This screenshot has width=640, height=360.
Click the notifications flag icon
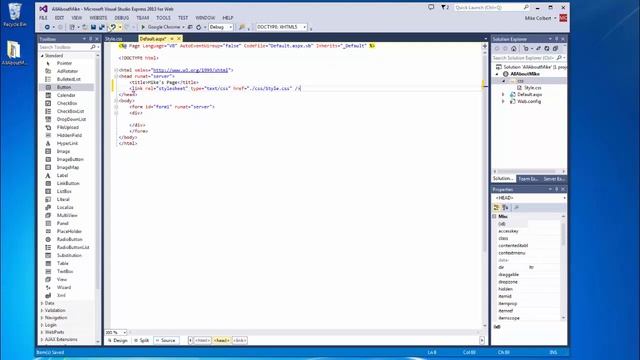coord(445,7)
